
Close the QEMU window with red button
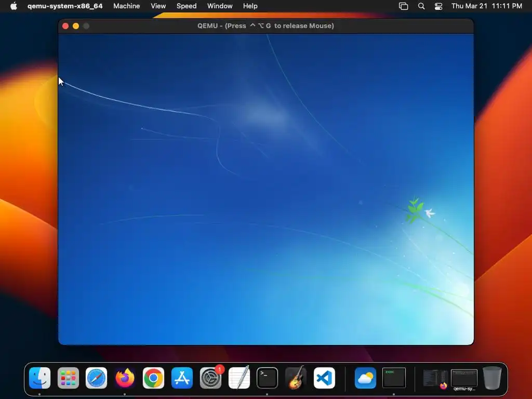click(65, 26)
